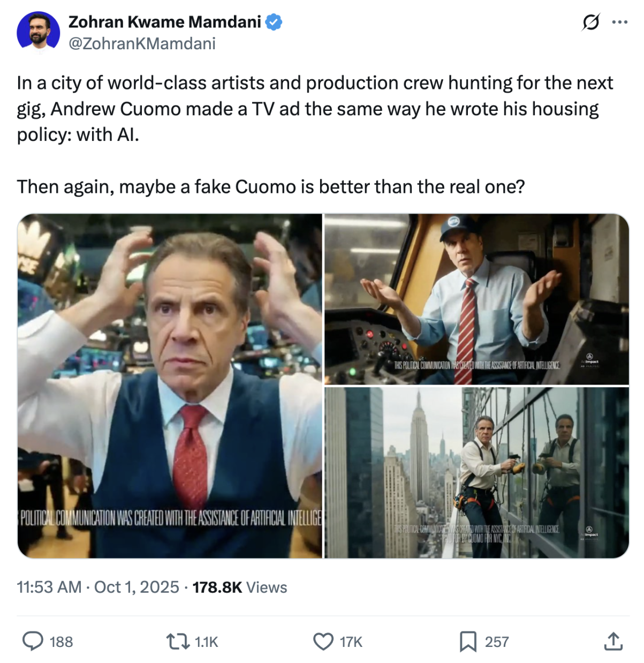
Task: Click the display name Zohran Kwame Mamdani
Action: [165, 22]
